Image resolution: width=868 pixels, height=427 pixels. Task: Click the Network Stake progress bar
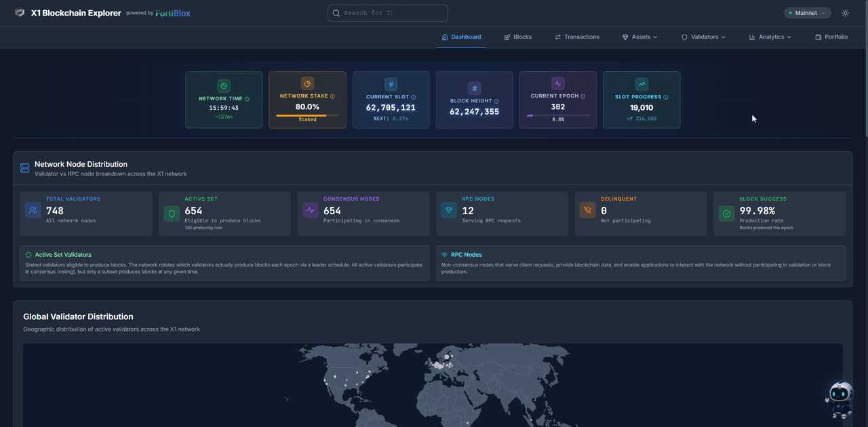(307, 115)
